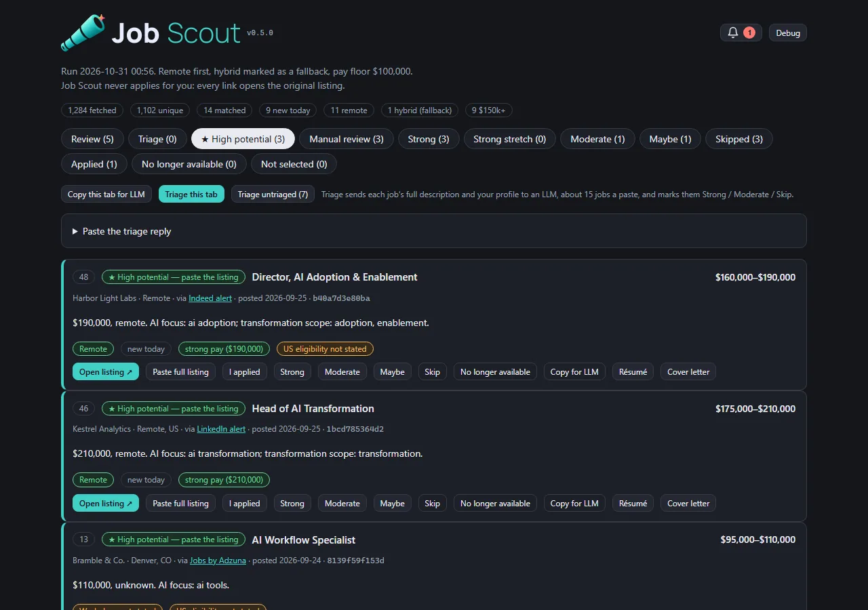Click Copy this tab for LLM
Viewport: 868px width, 610px height.
pos(106,195)
